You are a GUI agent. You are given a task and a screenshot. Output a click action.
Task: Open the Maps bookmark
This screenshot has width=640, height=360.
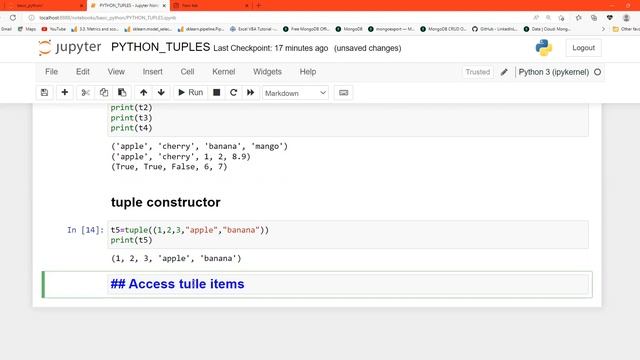[x=27, y=29]
